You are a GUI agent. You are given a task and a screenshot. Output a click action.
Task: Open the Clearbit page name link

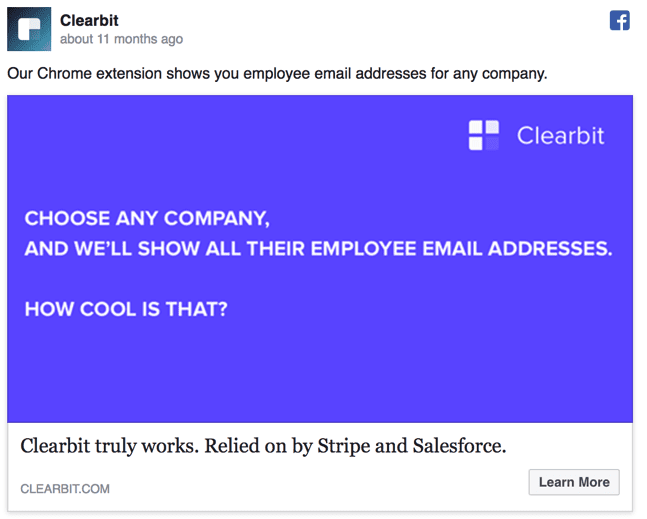(x=91, y=20)
